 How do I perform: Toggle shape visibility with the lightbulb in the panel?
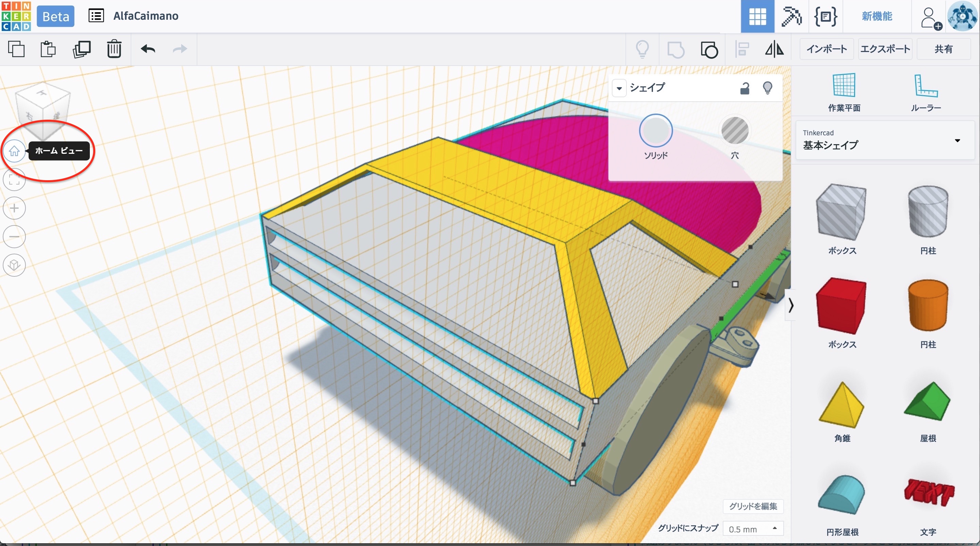click(767, 88)
